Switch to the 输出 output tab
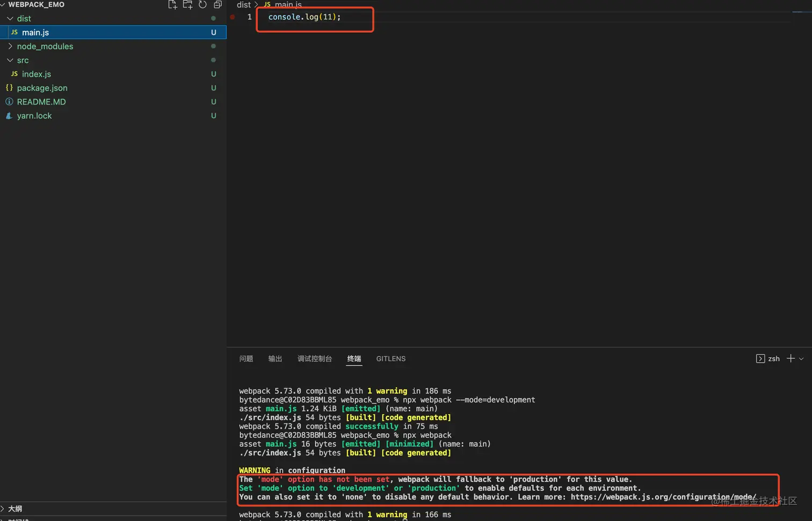 tap(275, 358)
